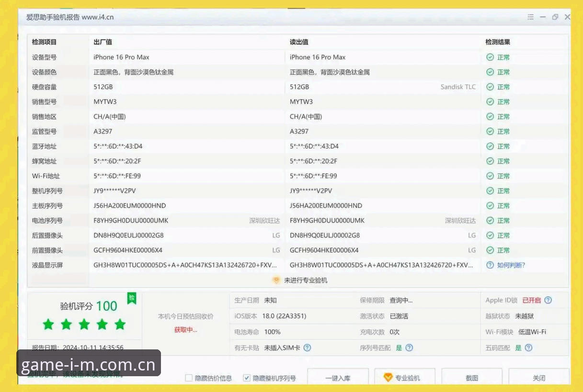Viewport: 583px width, 392px height.
Task: Click the 验机评分 100 score text
Action: coord(89,306)
